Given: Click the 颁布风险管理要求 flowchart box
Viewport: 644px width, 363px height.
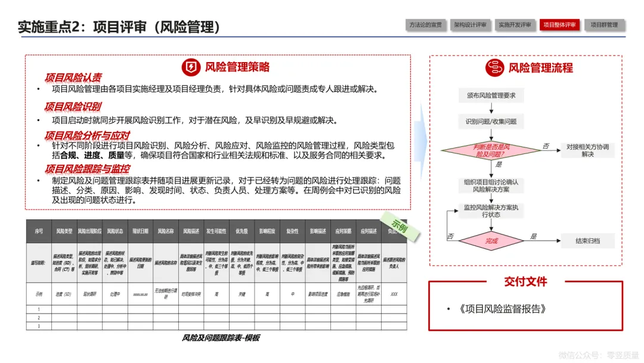Looking at the screenshot, I should 491,96.
